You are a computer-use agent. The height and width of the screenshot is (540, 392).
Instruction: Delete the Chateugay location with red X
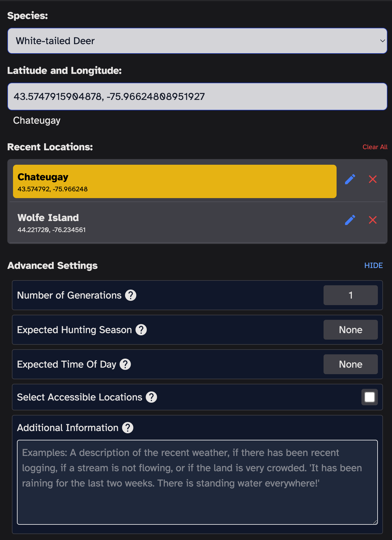pyautogui.click(x=373, y=179)
